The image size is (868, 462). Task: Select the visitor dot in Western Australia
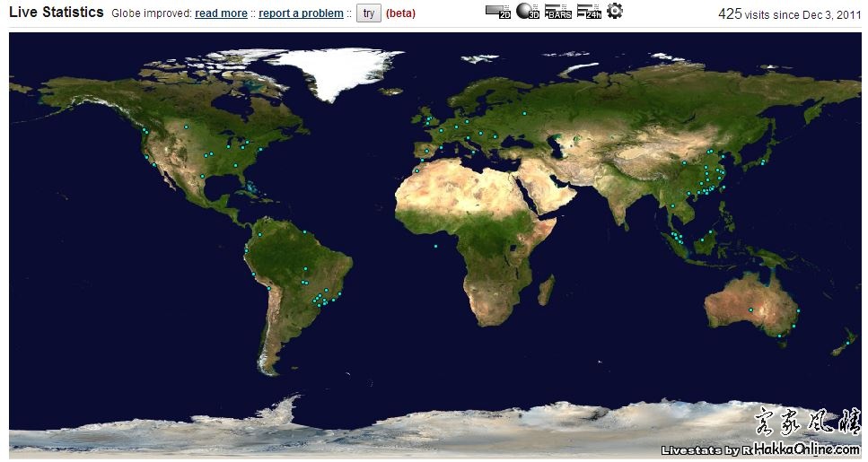pyautogui.click(x=750, y=309)
